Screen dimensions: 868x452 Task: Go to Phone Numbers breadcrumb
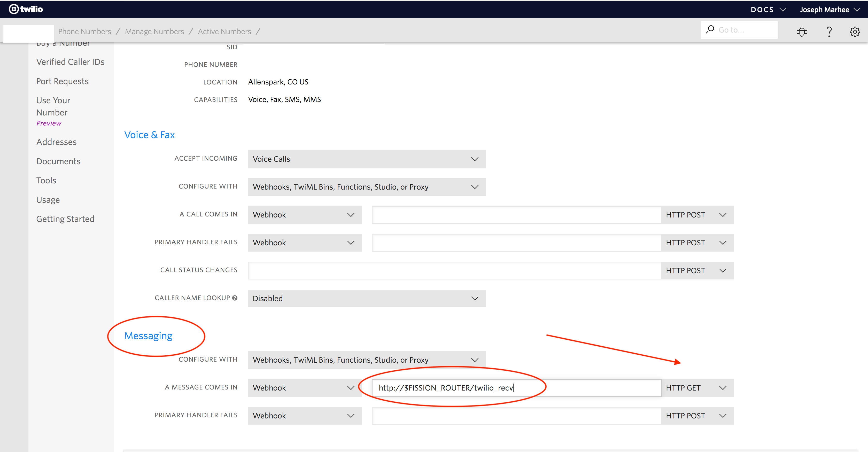(84, 31)
